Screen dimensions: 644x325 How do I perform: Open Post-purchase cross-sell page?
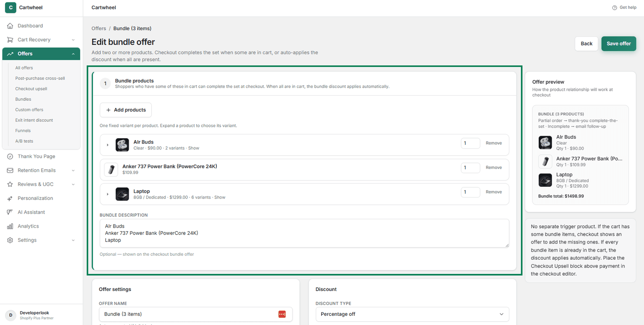point(40,78)
